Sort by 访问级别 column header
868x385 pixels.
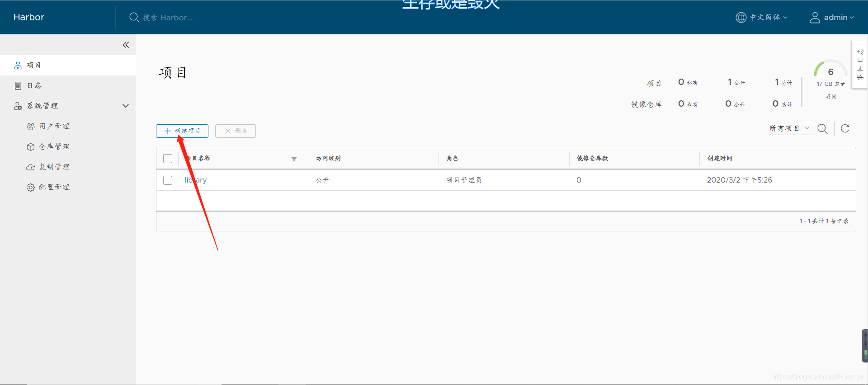coord(328,158)
